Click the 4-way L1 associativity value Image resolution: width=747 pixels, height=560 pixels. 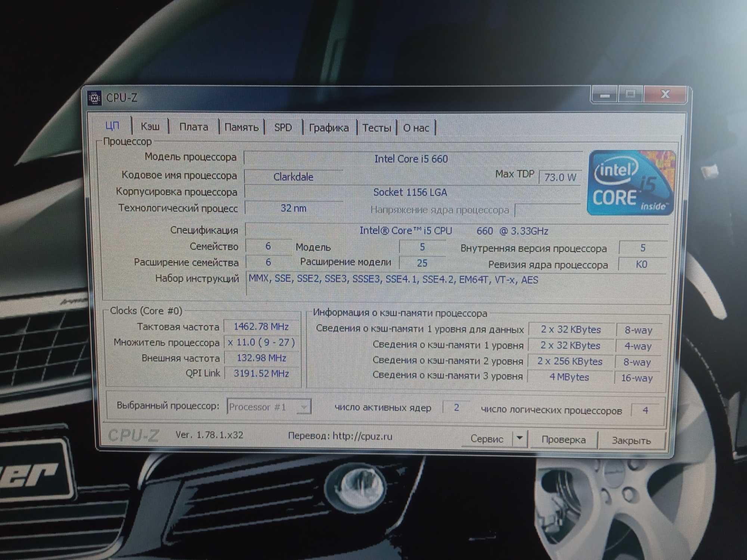tap(638, 346)
